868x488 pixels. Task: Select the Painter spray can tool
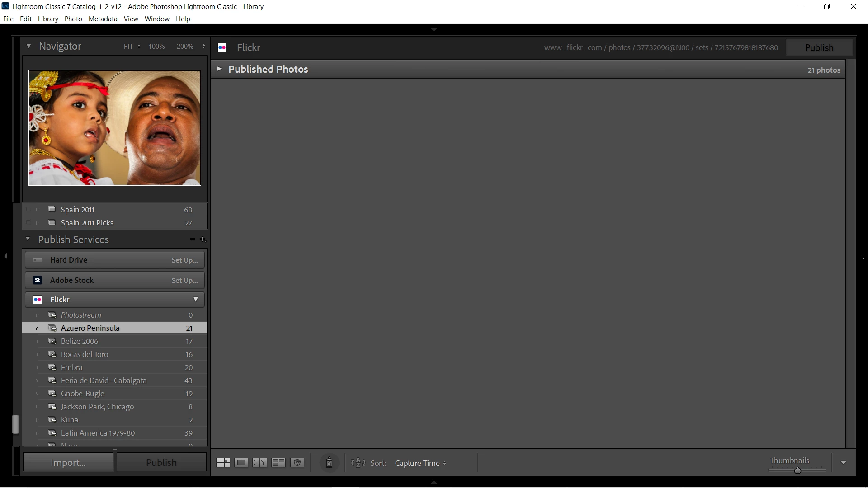329,463
